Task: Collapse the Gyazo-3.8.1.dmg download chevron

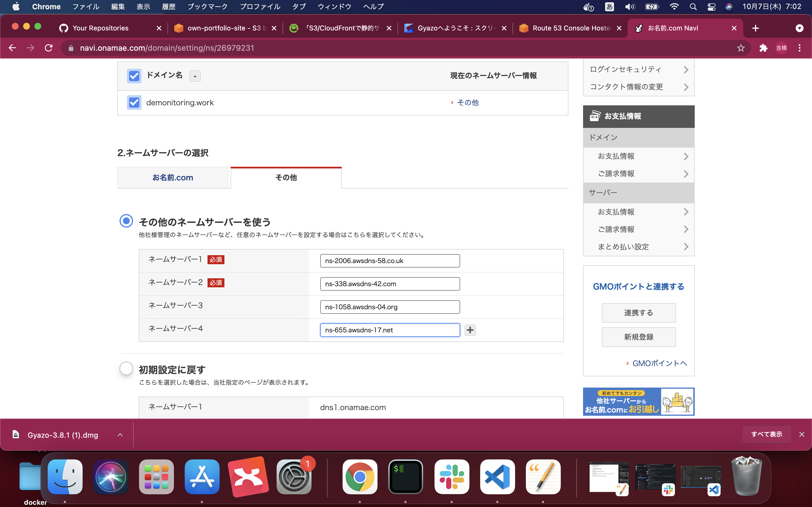Action: (120, 434)
